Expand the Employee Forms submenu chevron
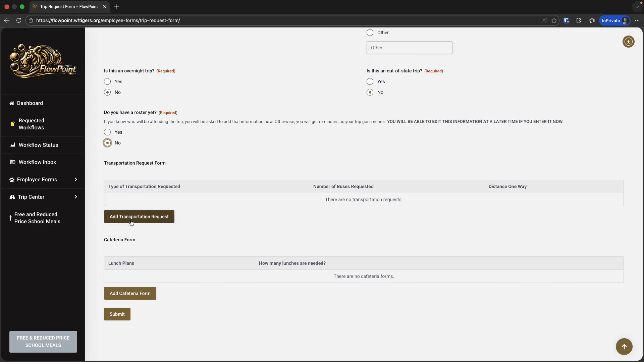The image size is (644, 362). coord(76,180)
